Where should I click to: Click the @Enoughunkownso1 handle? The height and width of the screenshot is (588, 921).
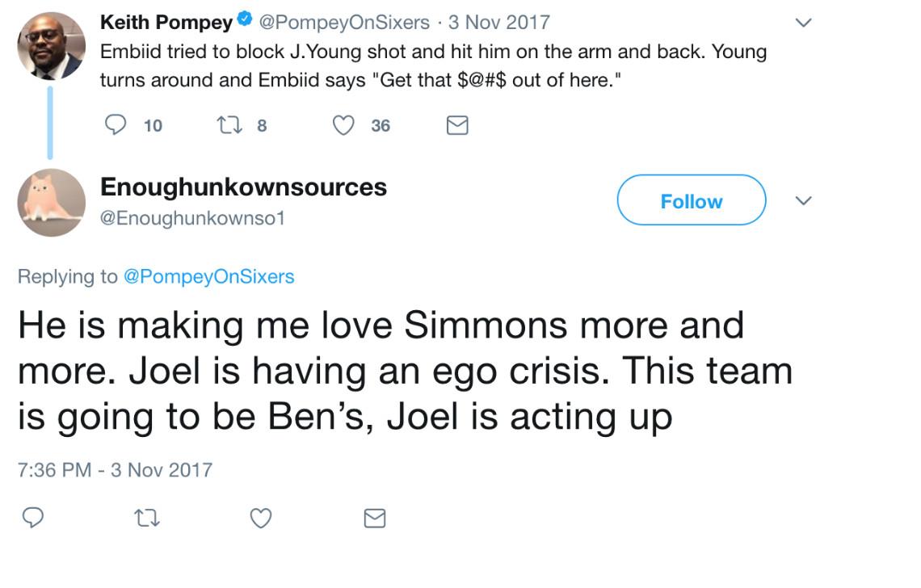(192, 218)
